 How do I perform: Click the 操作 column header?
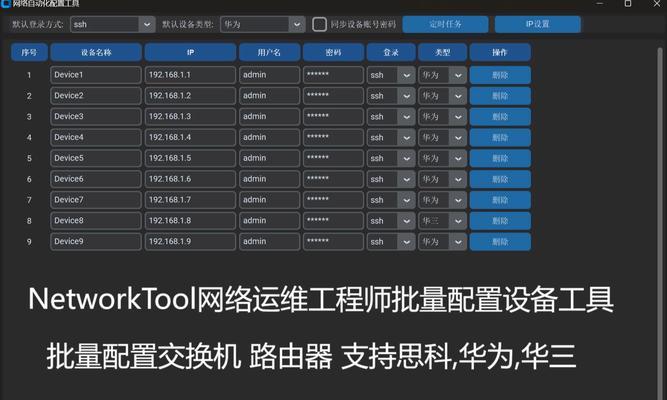(x=500, y=52)
